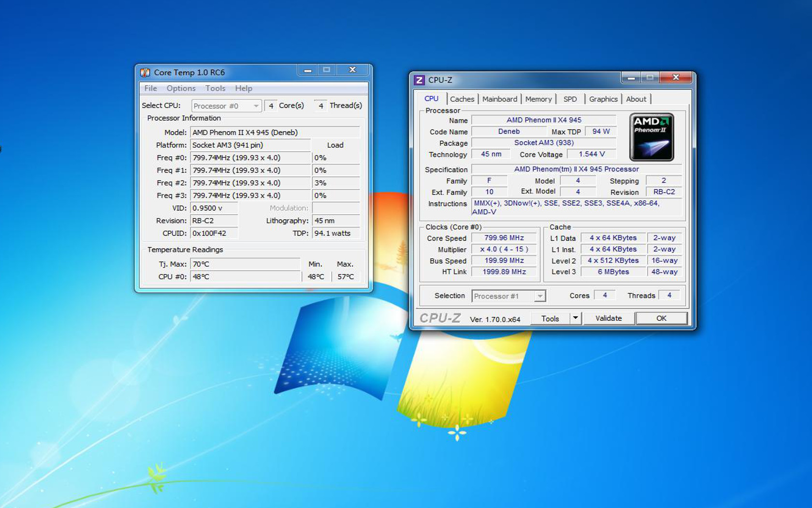The width and height of the screenshot is (812, 508).
Task: Click the Lithography value 45 nm
Action: coord(336,221)
